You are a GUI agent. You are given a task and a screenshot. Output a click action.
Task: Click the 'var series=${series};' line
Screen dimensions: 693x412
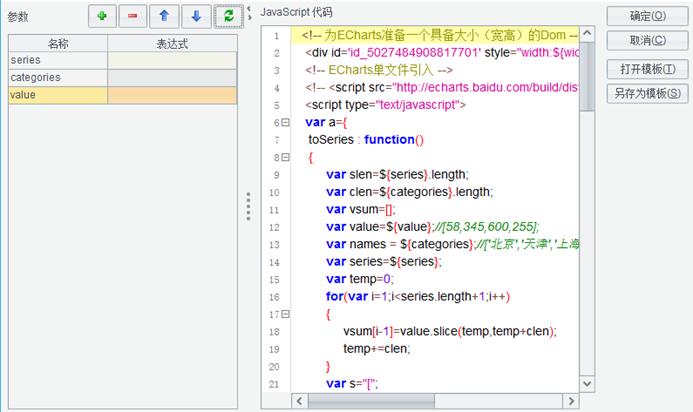click(384, 262)
